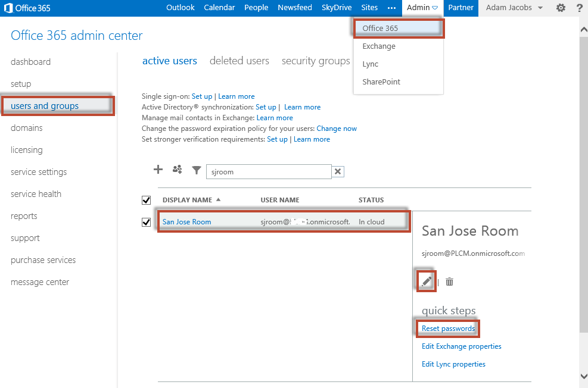588x388 pixels.
Task: Open licensing in the left sidebar
Action: coord(26,150)
